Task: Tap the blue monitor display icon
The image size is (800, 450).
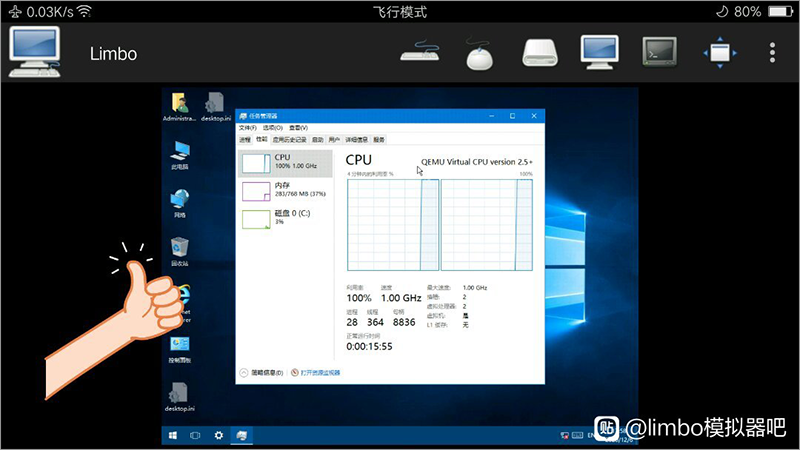Action: click(x=601, y=53)
